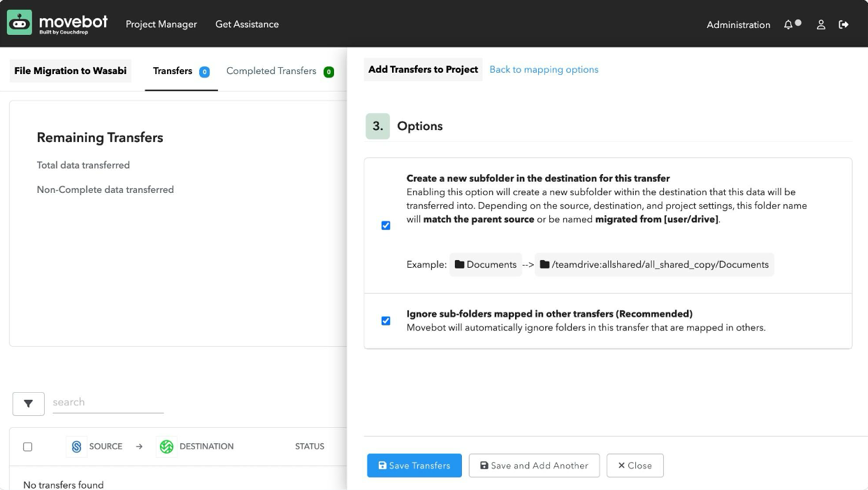Tick the select-all transfers checkbox
868x490 pixels.
click(28, 447)
